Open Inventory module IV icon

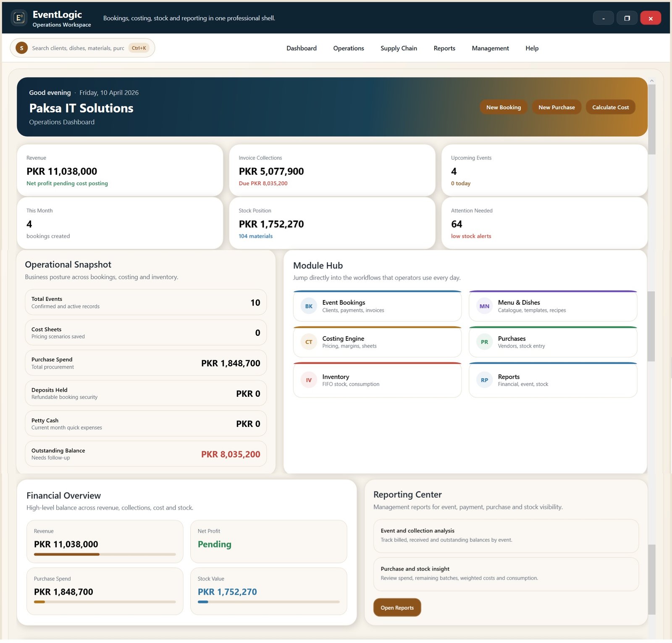coord(309,380)
